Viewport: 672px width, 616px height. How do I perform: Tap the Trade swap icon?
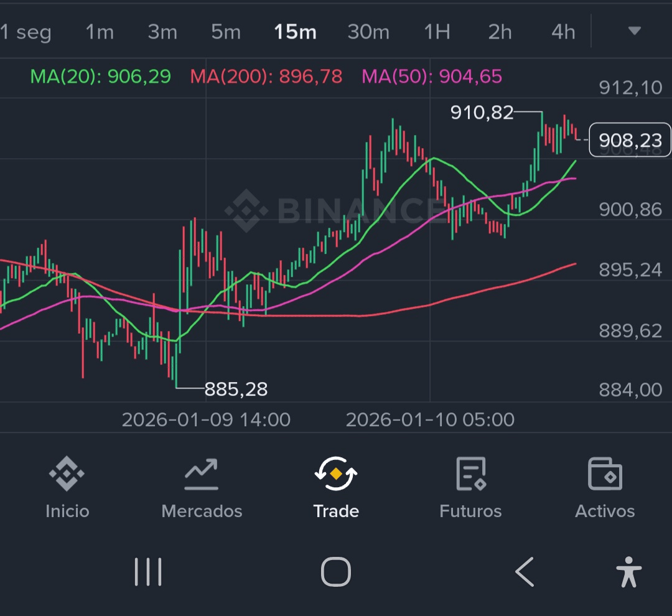pos(336,475)
